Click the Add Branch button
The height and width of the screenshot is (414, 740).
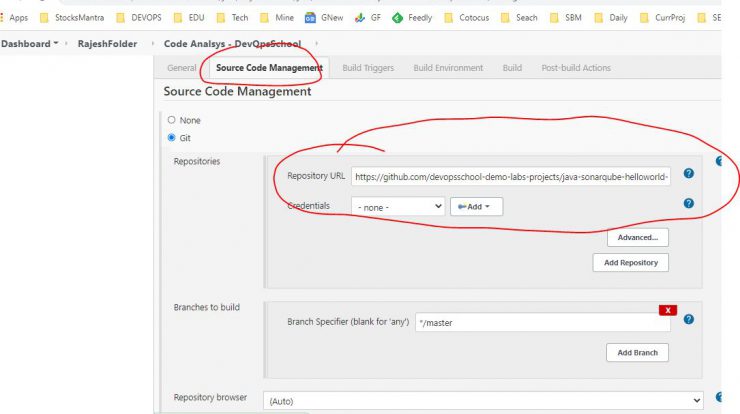[x=637, y=353]
